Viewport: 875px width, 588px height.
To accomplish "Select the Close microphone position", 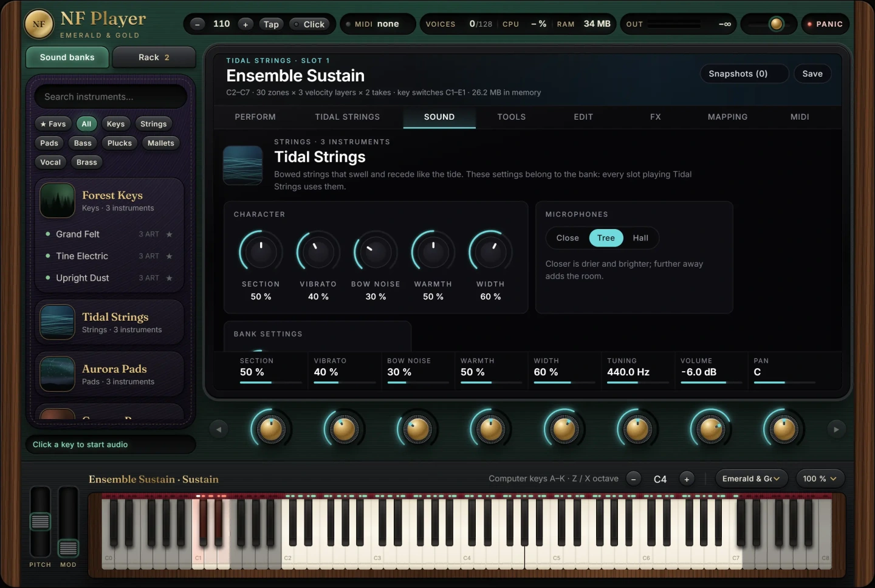I will 568,238.
